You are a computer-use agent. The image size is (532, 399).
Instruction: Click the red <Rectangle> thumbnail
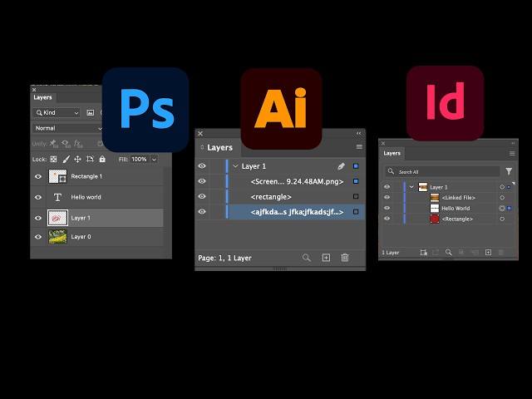435,219
